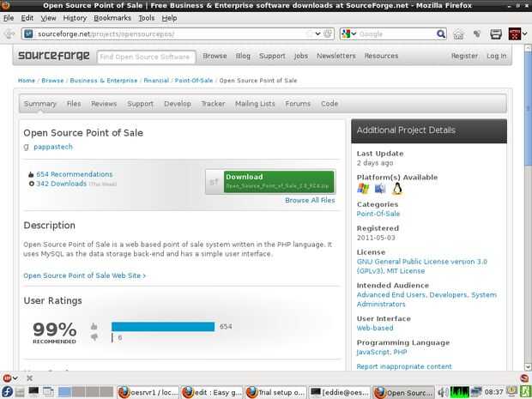Open the browser Home page icon

tap(458, 34)
